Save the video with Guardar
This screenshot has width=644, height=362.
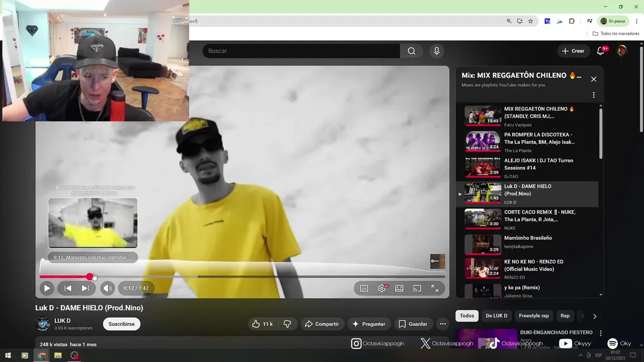[413, 324]
